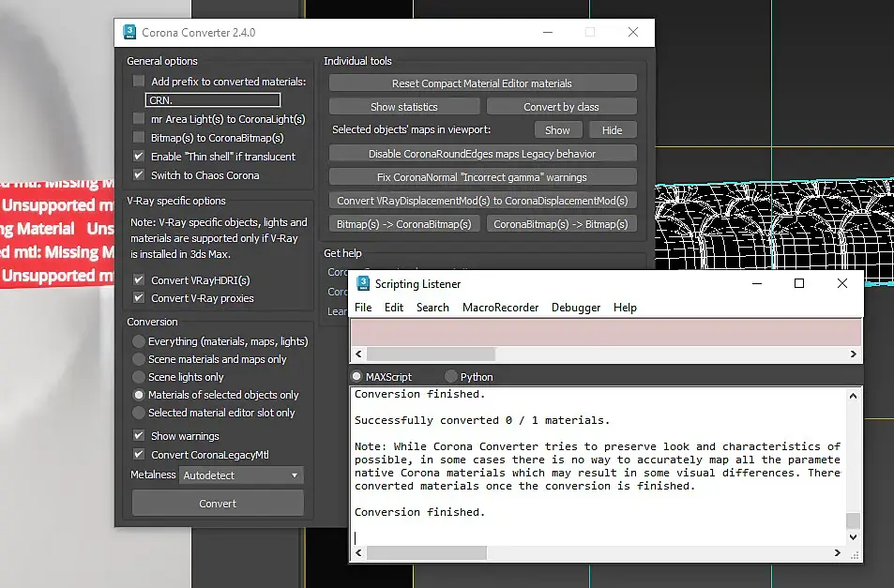Maximize the Scripting Listener window
Image resolution: width=894 pixels, height=588 pixels.
pyautogui.click(x=799, y=283)
